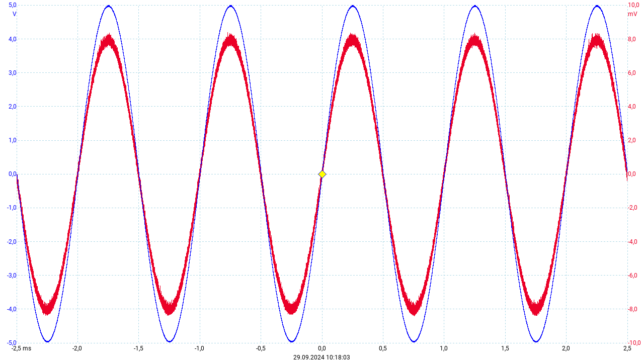Click the timestamp '29.09.2024 10:18:03'
Viewport: 644px width, 362px height.
coord(321,357)
